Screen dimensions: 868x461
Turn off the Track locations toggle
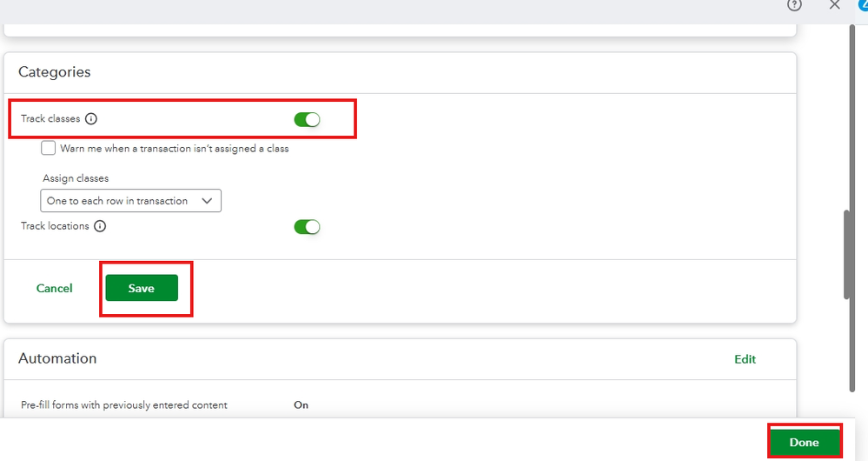308,227
